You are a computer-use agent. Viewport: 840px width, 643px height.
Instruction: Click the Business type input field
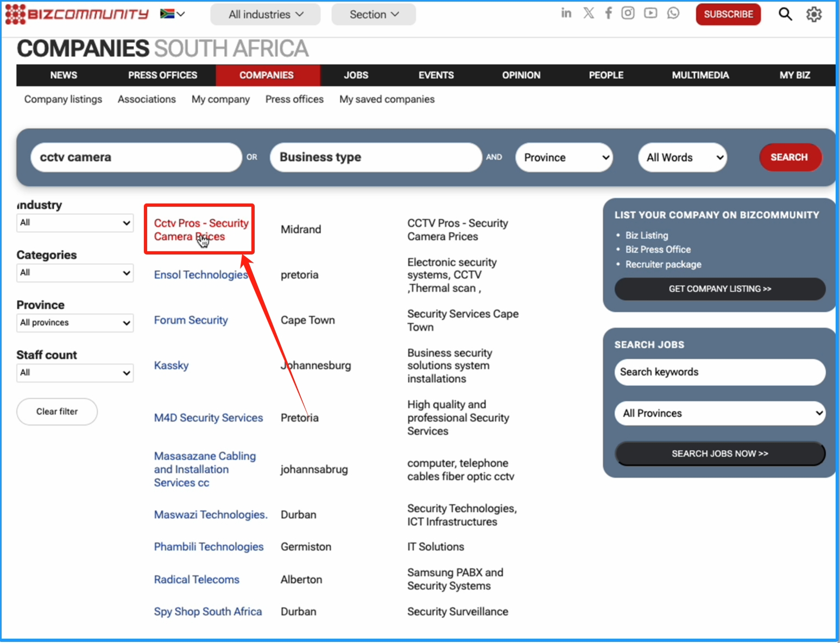[376, 157]
